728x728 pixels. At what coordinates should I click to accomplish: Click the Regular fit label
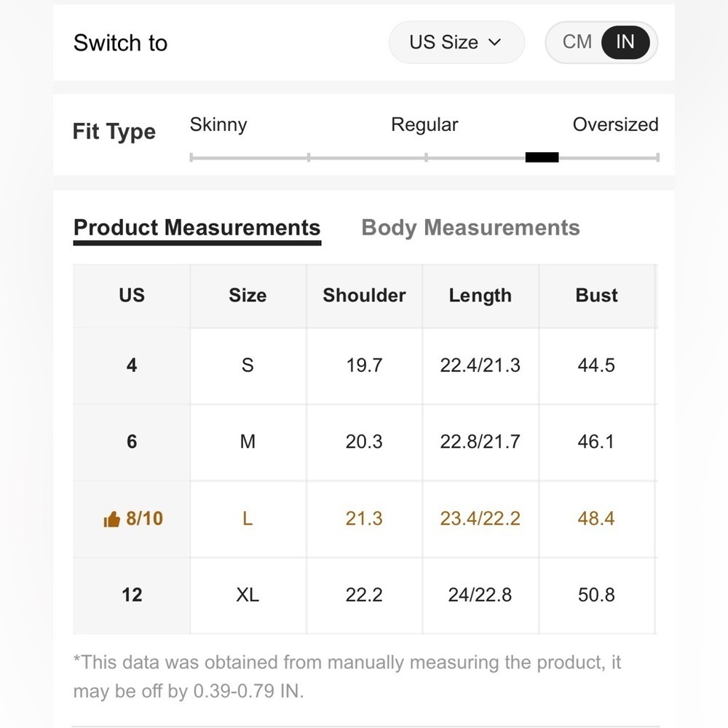coord(424,124)
